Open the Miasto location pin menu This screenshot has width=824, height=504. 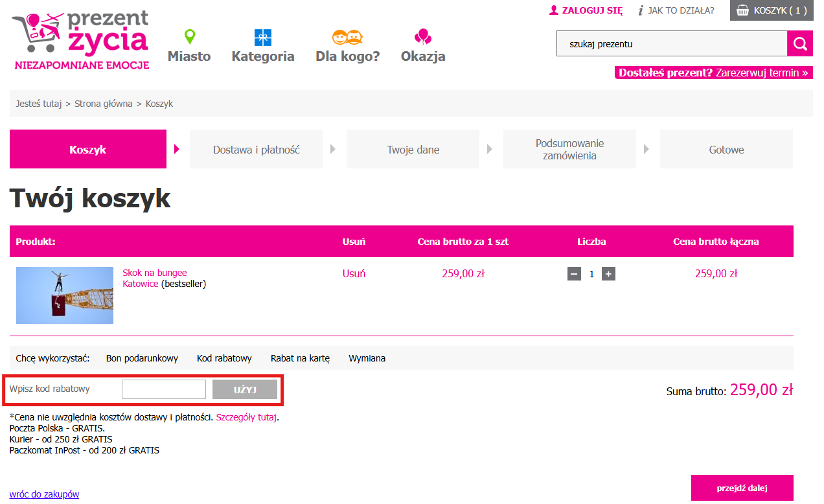189,47
